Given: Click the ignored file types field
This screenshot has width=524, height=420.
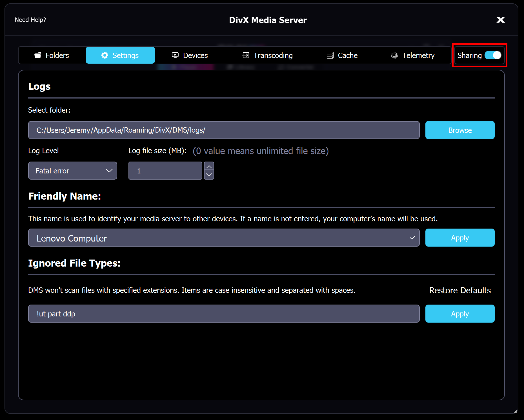Looking at the screenshot, I should [224, 314].
